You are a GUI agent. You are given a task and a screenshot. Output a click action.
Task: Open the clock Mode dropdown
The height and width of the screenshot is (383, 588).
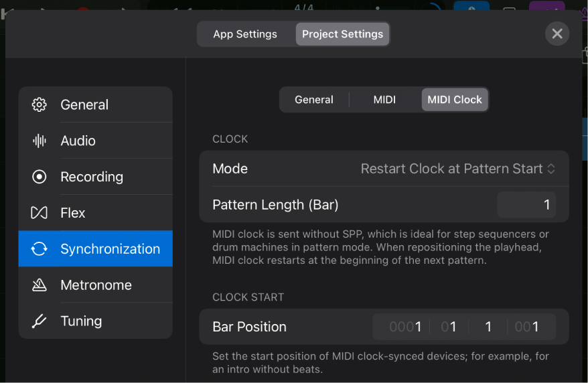click(384, 169)
